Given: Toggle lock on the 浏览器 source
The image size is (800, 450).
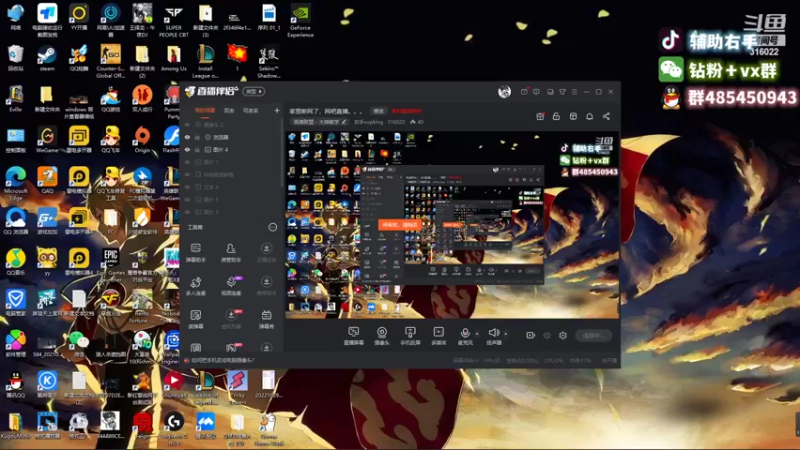Looking at the screenshot, I should 197,137.
